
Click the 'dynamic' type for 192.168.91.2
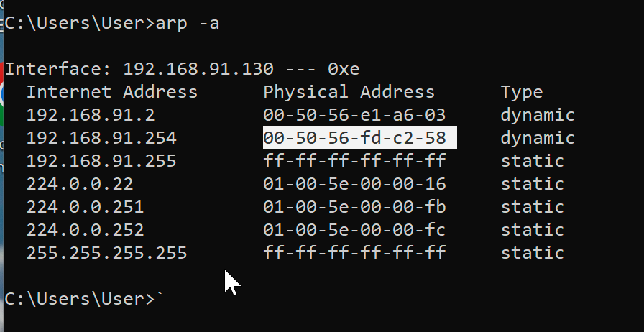pyautogui.click(x=538, y=115)
